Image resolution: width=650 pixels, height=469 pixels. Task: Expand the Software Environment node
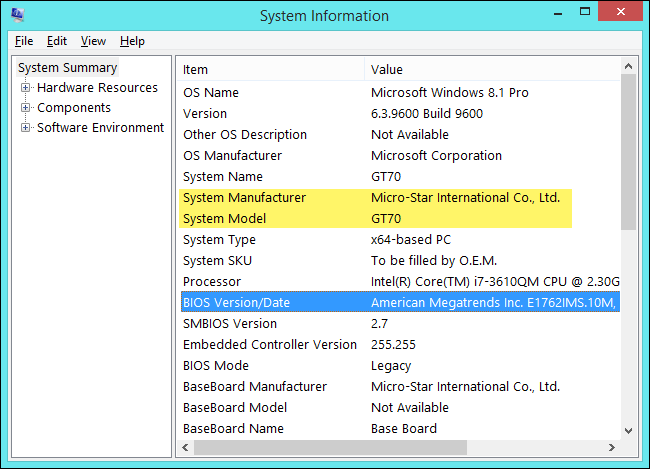click(x=25, y=127)
